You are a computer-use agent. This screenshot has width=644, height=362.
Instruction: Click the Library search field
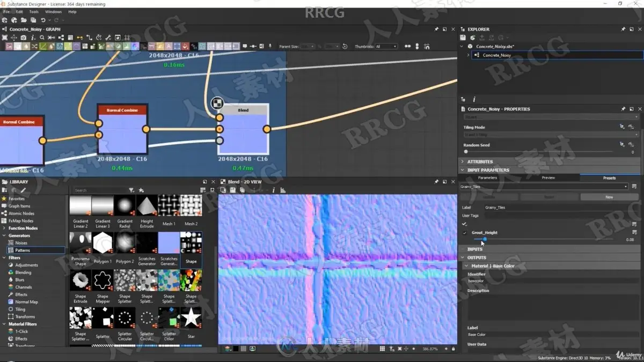(x=99, y=190)
